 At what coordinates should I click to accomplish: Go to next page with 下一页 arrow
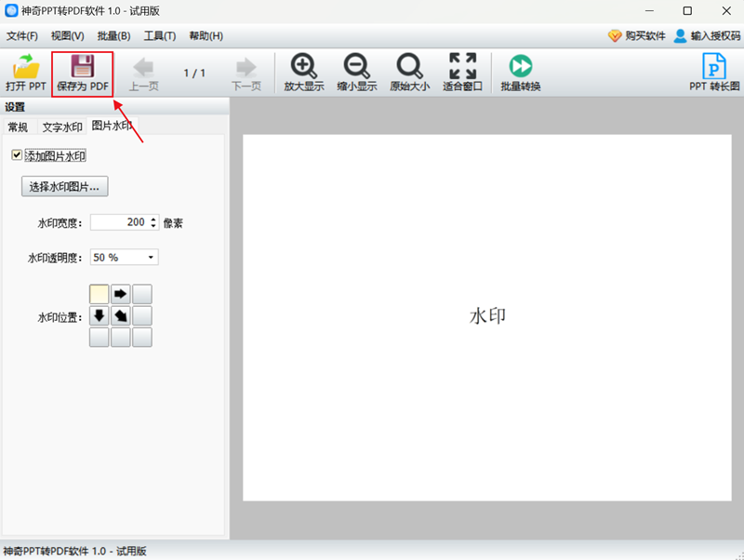[246, 74]
